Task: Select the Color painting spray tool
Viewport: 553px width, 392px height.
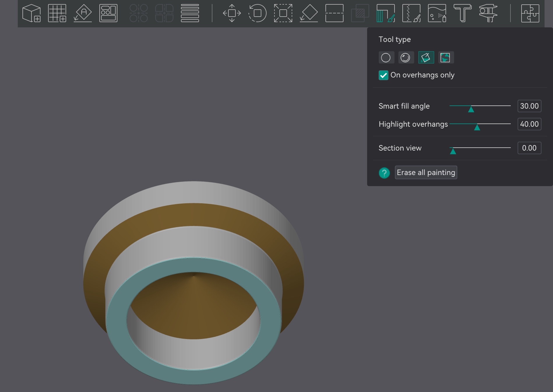Action: [x=437, y=13]
